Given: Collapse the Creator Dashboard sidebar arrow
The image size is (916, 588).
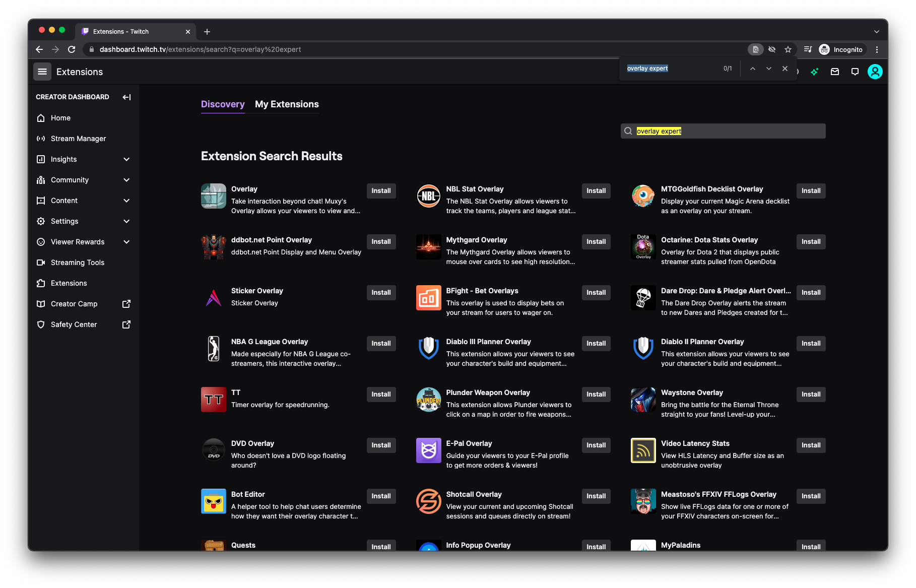Looking at the screenshot, I should pyautogui.click(x=126, y=97).
